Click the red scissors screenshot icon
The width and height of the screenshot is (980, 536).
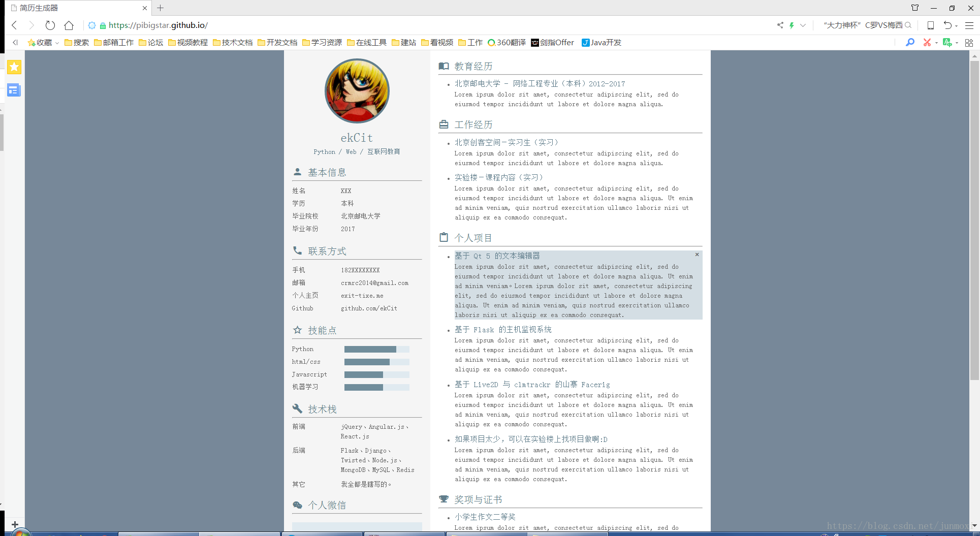(927, 43)
